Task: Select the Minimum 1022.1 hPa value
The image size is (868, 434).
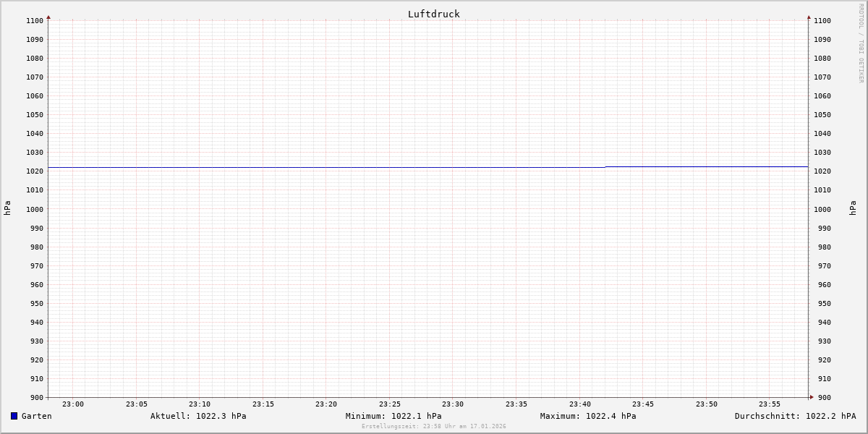Action: click(x=393, y=416)
